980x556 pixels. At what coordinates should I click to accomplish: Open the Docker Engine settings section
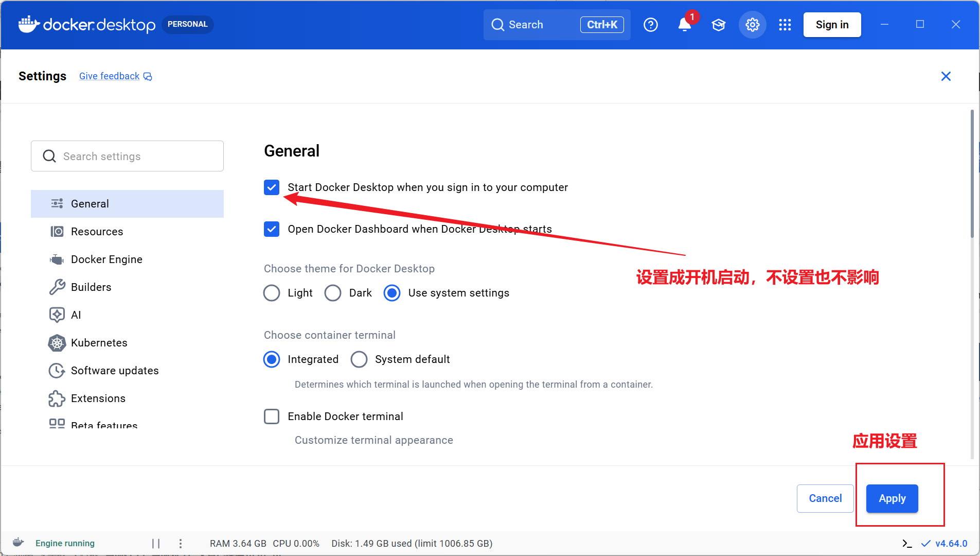(127, 259)
